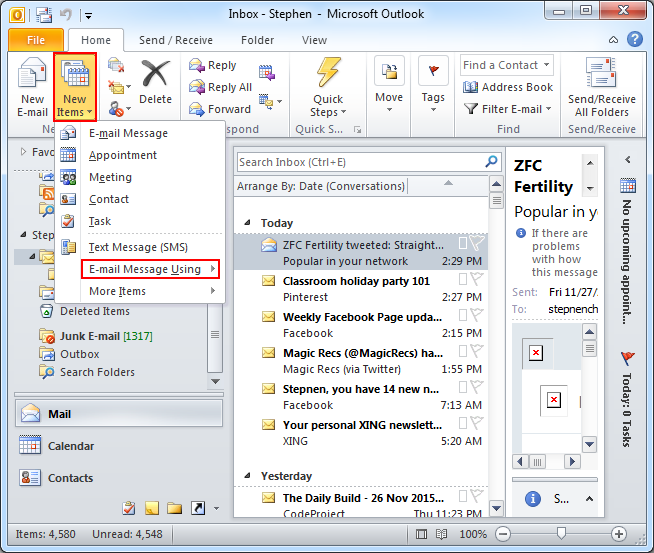The height and width of the screenshot is (553, 654).
Task: Open the Junk dropdown icon
Action: coord(119,109)
